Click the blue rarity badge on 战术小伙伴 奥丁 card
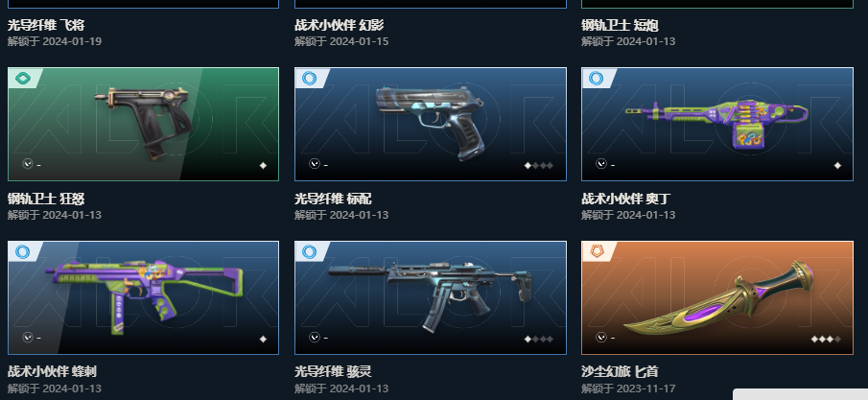868x400 pixels. click(597, 79)
